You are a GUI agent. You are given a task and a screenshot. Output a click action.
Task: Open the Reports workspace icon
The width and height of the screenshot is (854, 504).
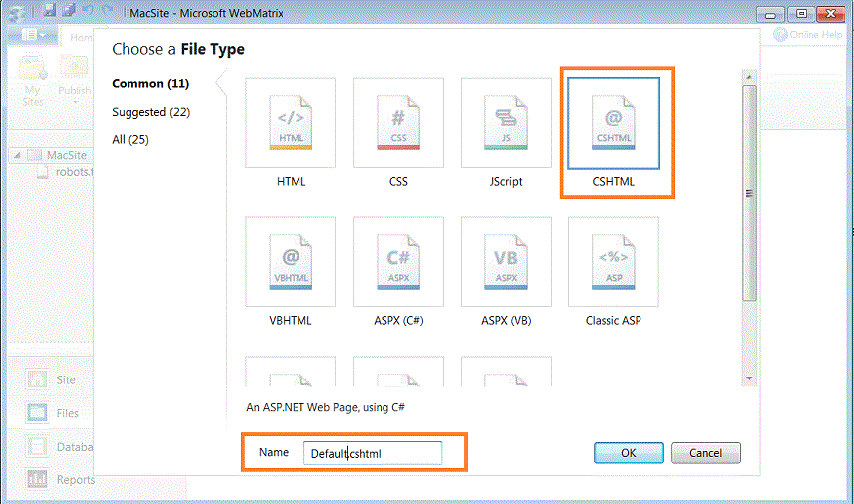[37, 479]
